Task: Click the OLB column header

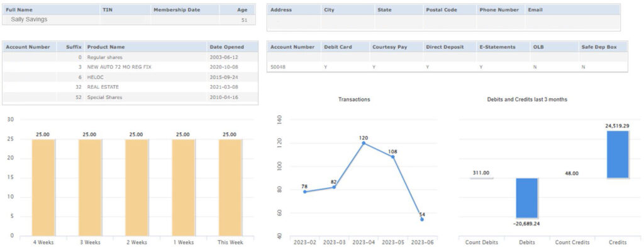Action: click(x=553, y=47)
